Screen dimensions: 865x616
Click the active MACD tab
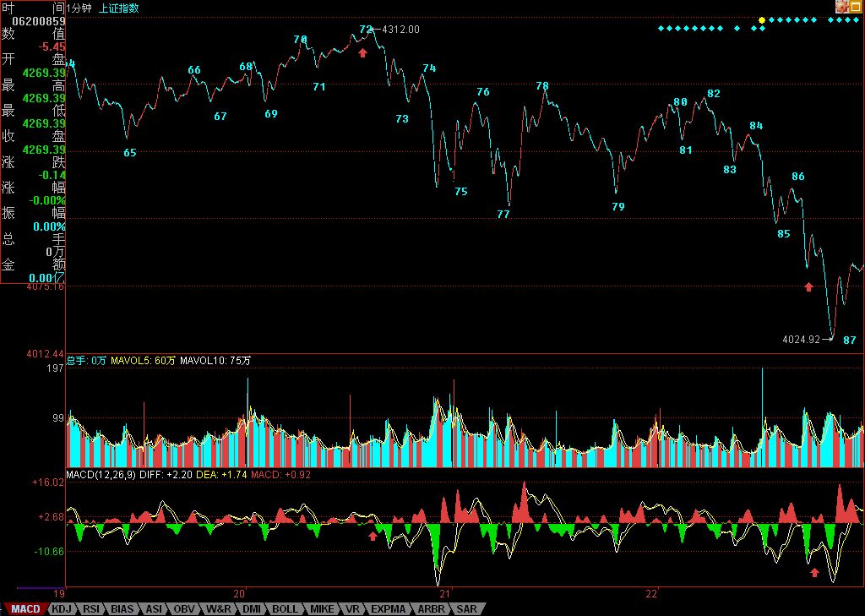tap(25, 608)
